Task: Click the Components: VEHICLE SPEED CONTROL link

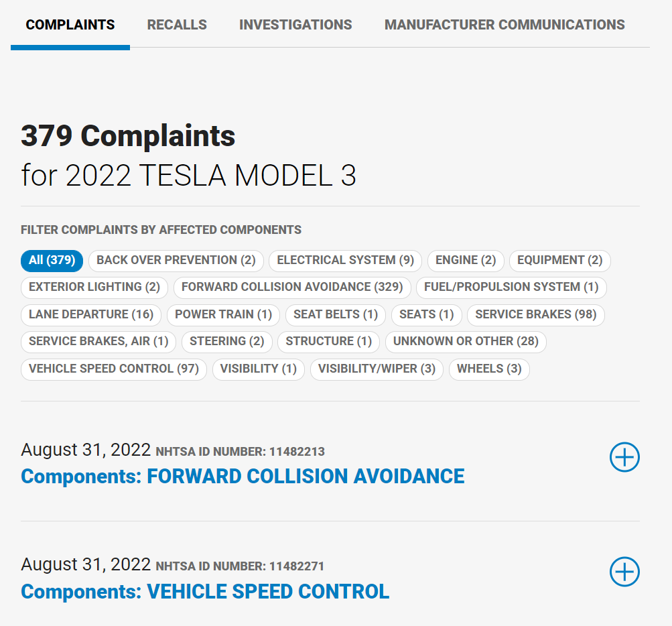Action: pyautogui.click(x=204, y=592)
